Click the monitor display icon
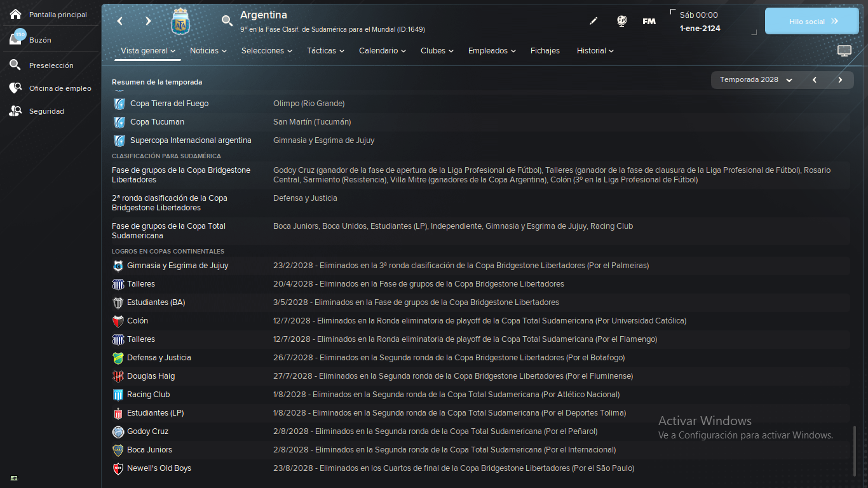Screen dimensions: 868x488 (844, 51)
